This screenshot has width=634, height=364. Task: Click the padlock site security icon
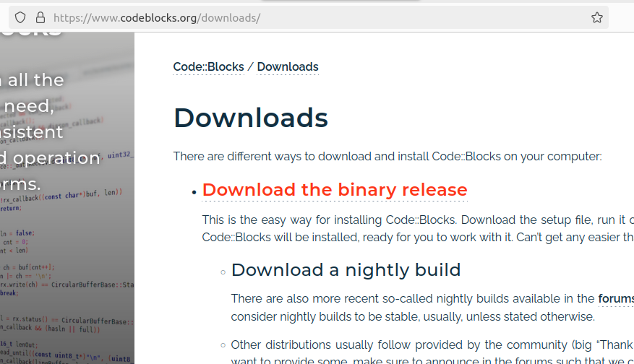[x=40, y=18]
